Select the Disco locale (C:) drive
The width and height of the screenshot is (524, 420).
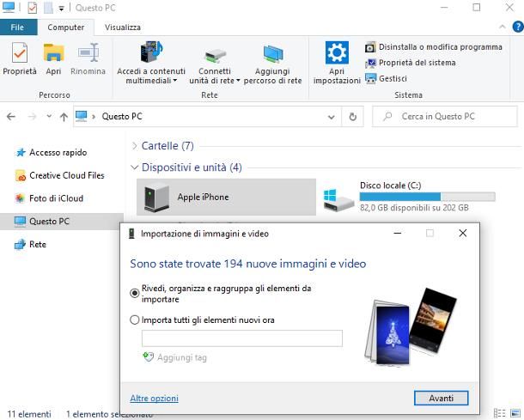point(410,198)
